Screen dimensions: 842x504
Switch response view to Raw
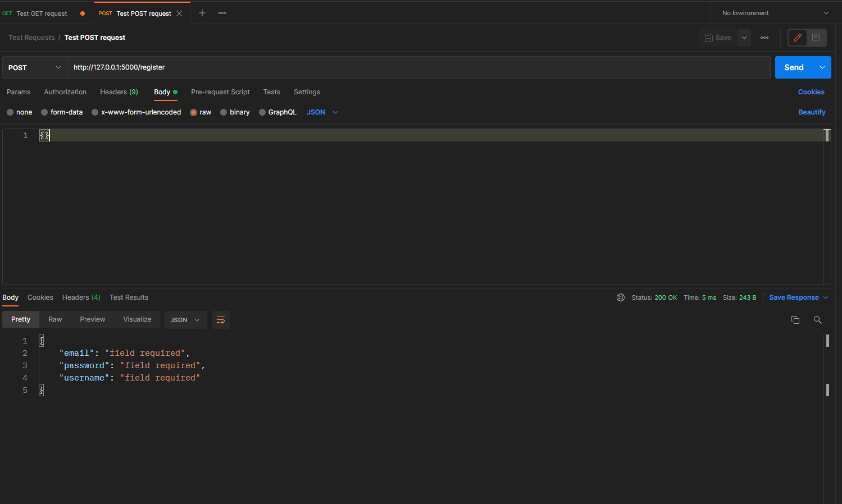point(55,319)
